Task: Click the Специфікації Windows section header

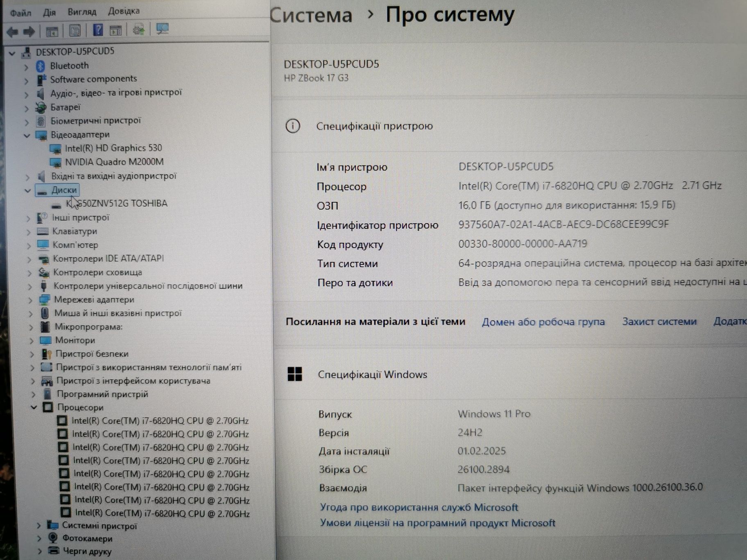Action: [372, 374]
